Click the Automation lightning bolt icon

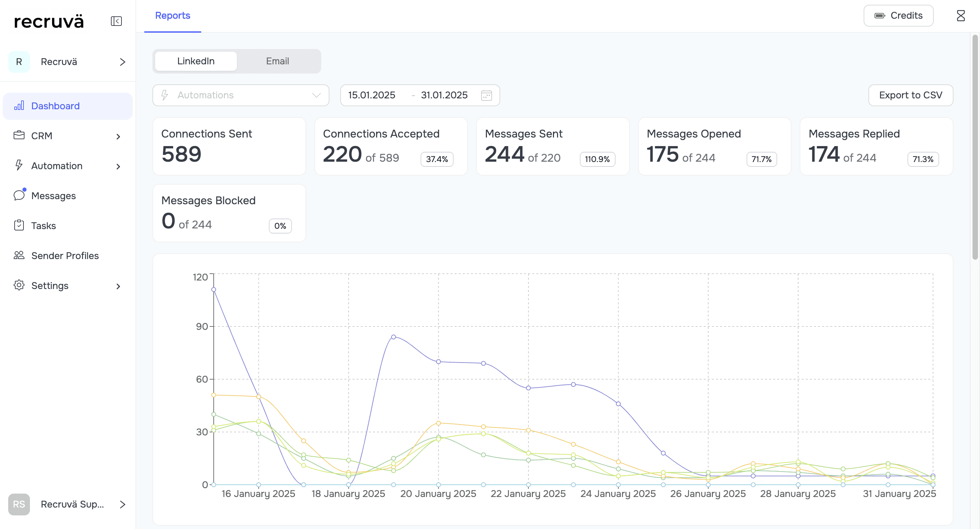coord(19,165)
